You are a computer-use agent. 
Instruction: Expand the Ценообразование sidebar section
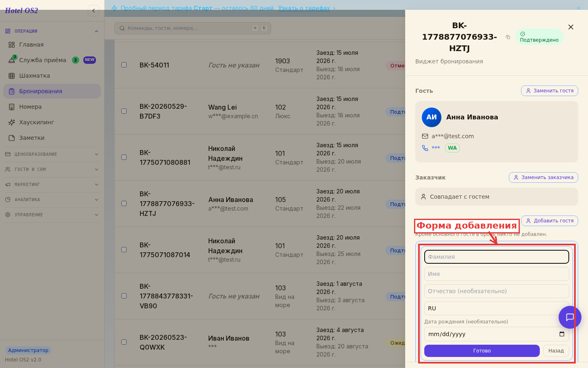pyautogui.click(x=52, y=154)
